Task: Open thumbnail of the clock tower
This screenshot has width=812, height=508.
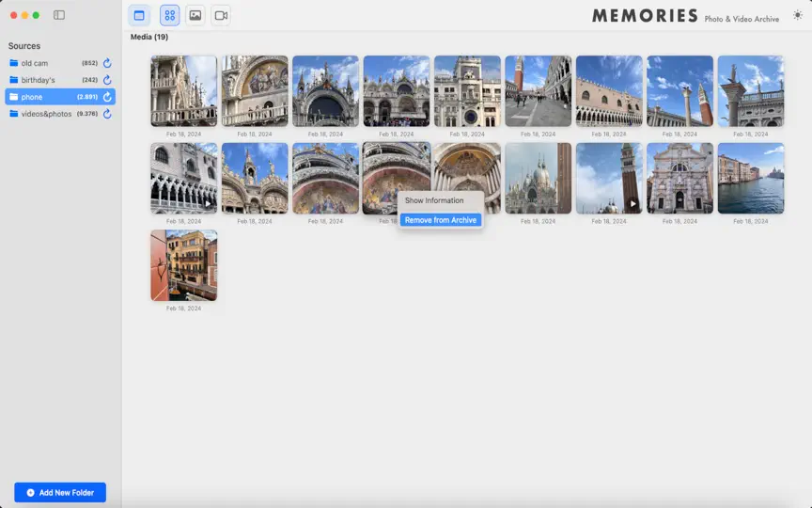Action: [468, 91]
